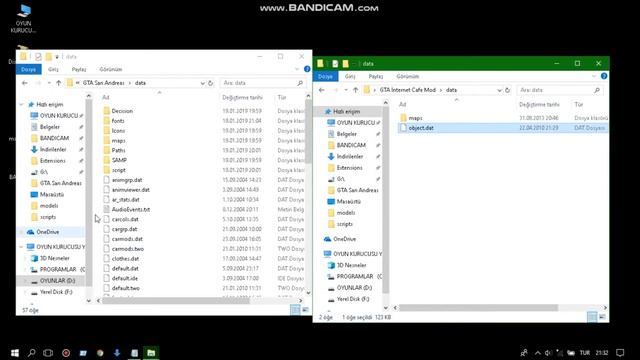Open İndirilenler in left window sidebar

[53, 149]
